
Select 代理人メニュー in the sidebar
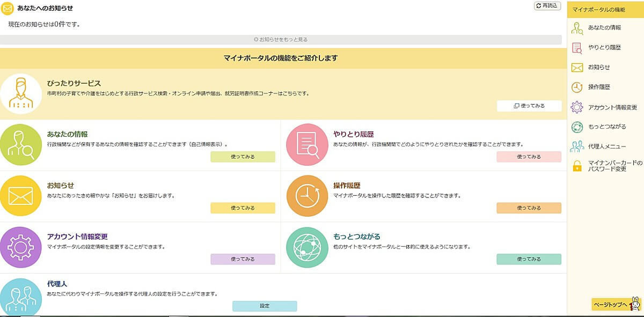(x=606, y=146)
